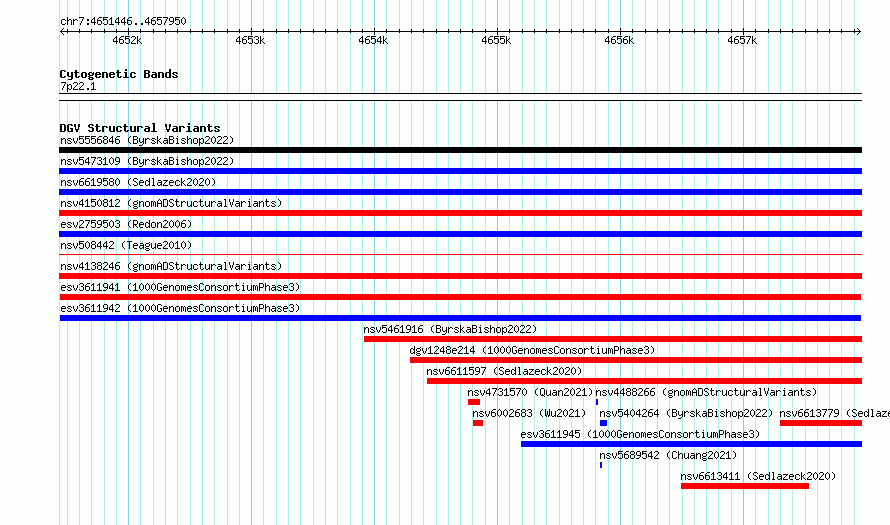
Task: Click the ruler's right arrowhead
Action: pos(858,32)
